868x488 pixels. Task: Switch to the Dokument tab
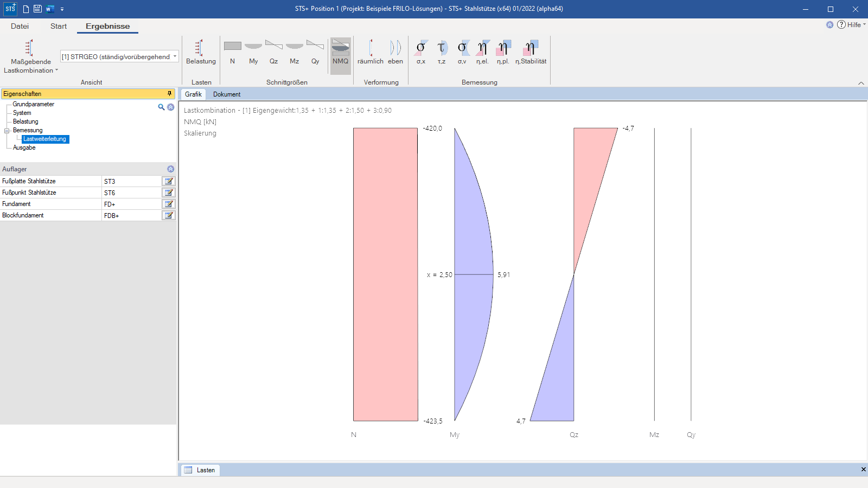coord(227,94)
